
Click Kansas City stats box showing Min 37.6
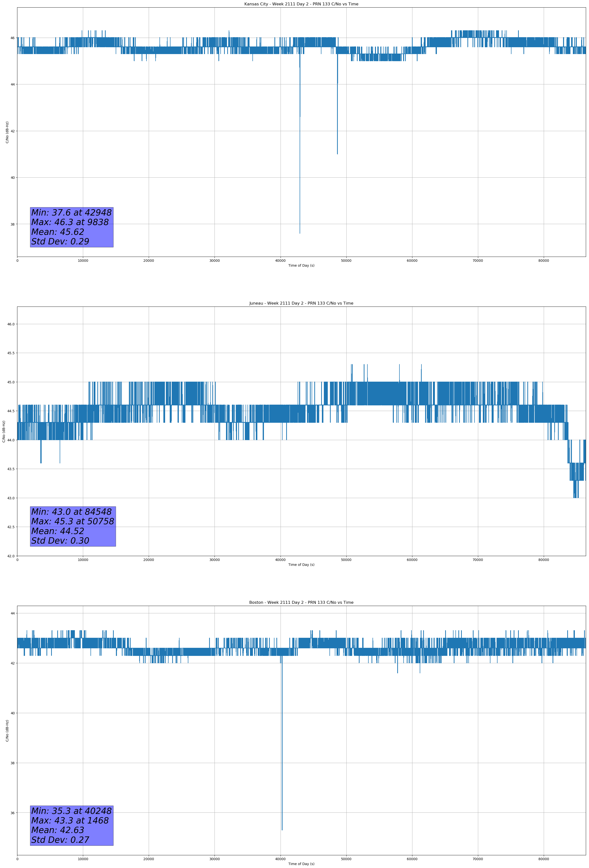(x=71, y=227)
